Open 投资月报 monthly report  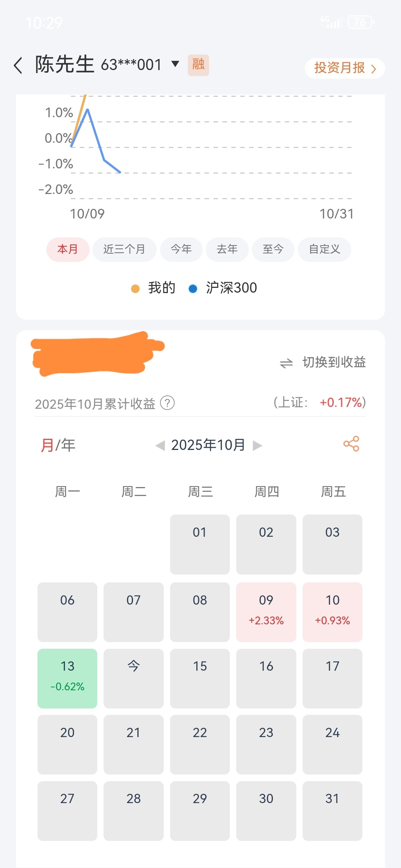pos(345,68)
